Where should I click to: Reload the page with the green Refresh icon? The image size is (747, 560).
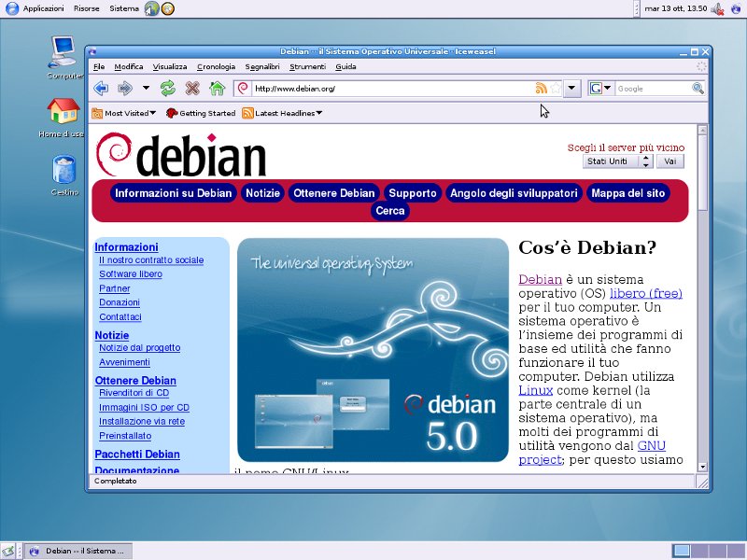point(168,88)
